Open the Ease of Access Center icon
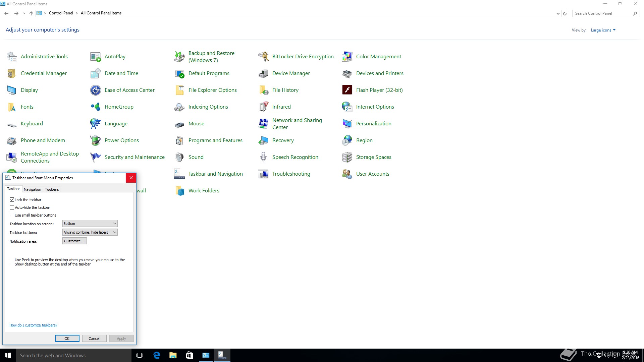Image resolution: width=644 pixels, height=362 pixels. (95, 90)
